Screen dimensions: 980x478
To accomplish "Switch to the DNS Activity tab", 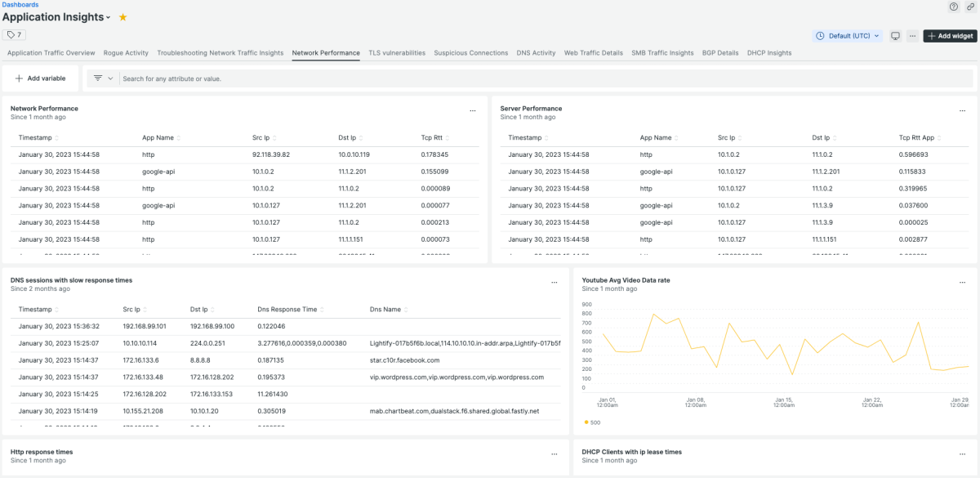I will tap(536, 53).
